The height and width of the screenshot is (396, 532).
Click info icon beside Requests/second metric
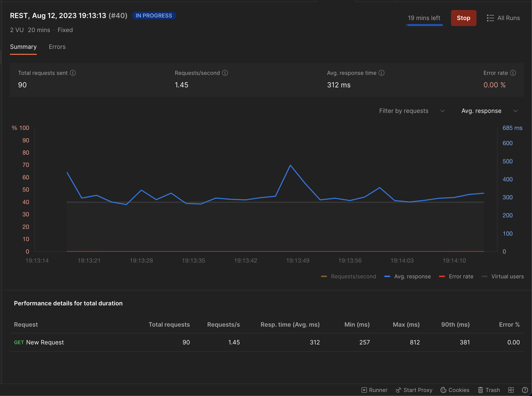(x=225, y=73)
